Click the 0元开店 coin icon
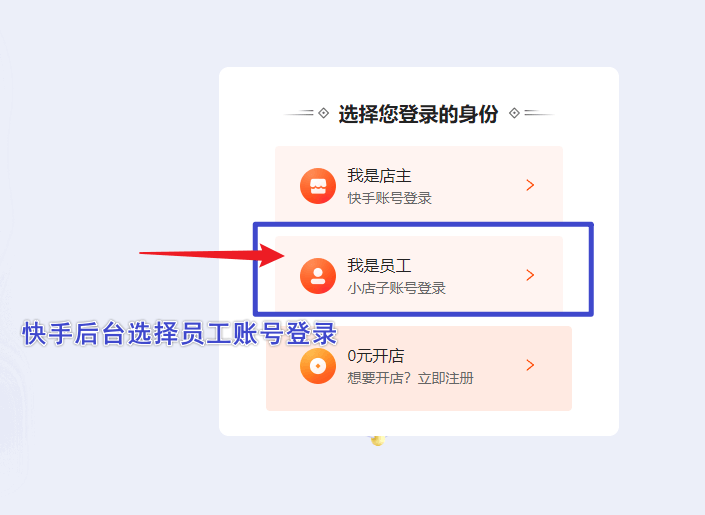705x515 pixels. [x=318, y=366]
